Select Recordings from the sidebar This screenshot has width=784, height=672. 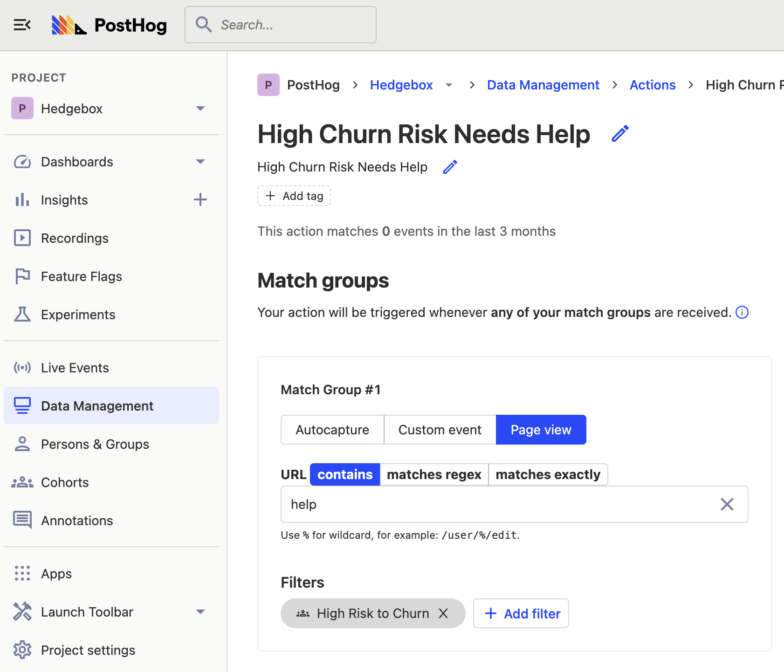75,238
